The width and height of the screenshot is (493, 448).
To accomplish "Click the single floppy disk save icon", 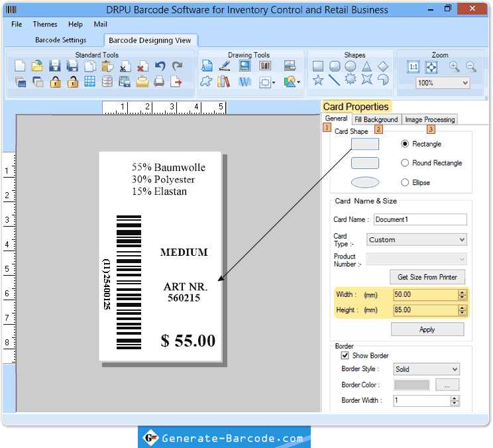I will coord(55,66).
